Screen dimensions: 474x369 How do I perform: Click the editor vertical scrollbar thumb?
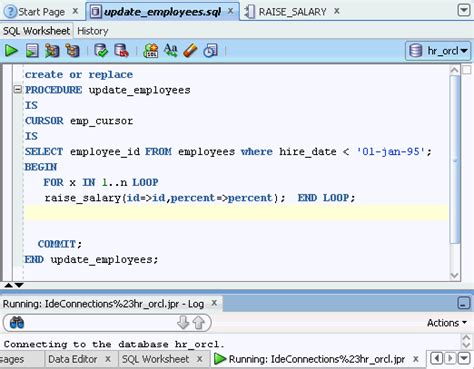(455, 159)
